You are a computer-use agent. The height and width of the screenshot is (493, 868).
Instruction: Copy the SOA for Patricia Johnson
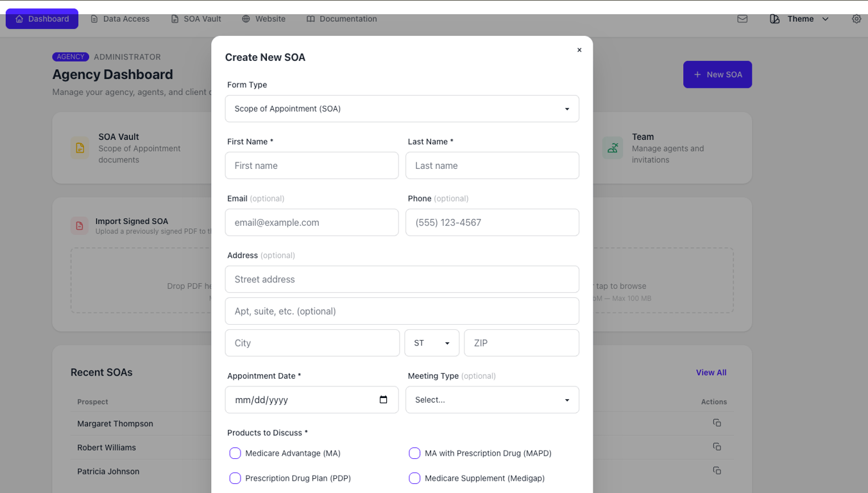point(717,471)
